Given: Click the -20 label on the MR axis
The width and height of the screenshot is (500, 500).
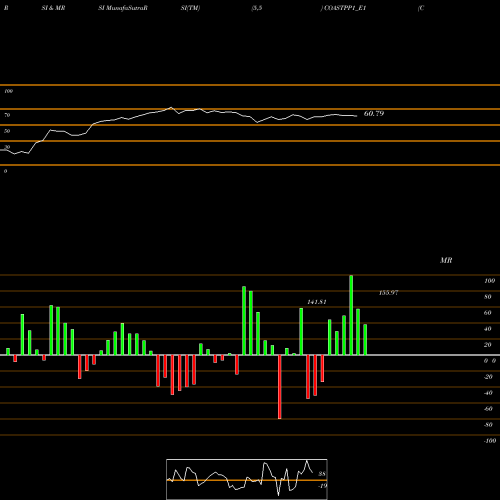Looking at the screenshot, I should (x=488, y=377).
